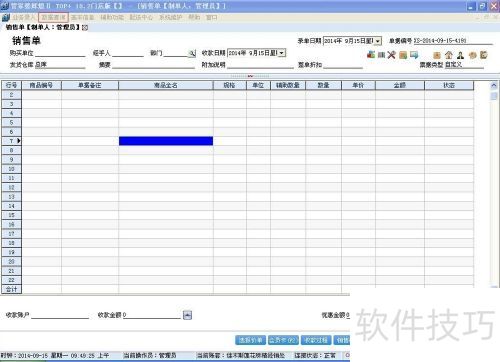Click the 行号 column header
This screenshot has height=362, width=500.
[12, 85]
